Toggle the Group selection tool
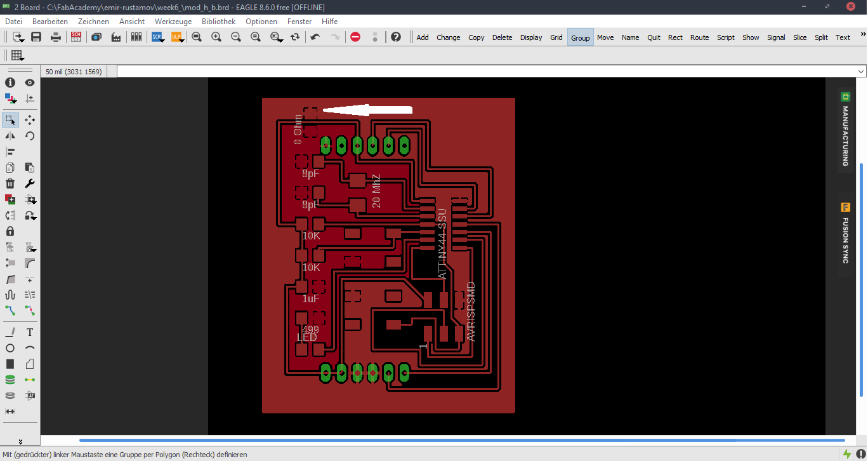Image resolution: width=868 pixels, height=461 pixels. (10, 120)
